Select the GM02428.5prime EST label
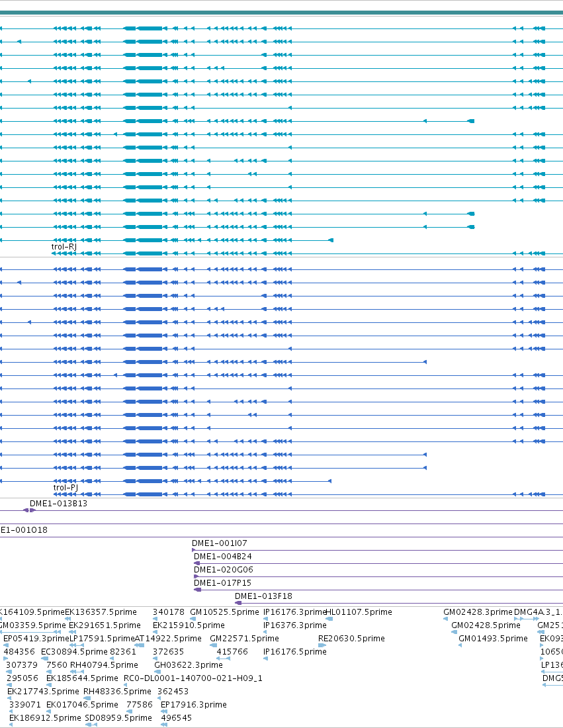 pos(486,625)
